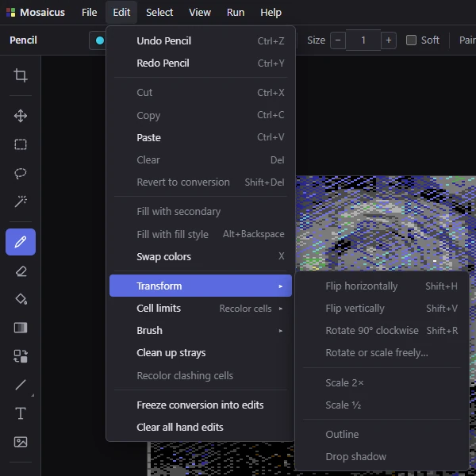Image resolution: width=476 pixels, height=476 pixels.
Task: Toggle the Soft checkbox
Action: (411, 40)
